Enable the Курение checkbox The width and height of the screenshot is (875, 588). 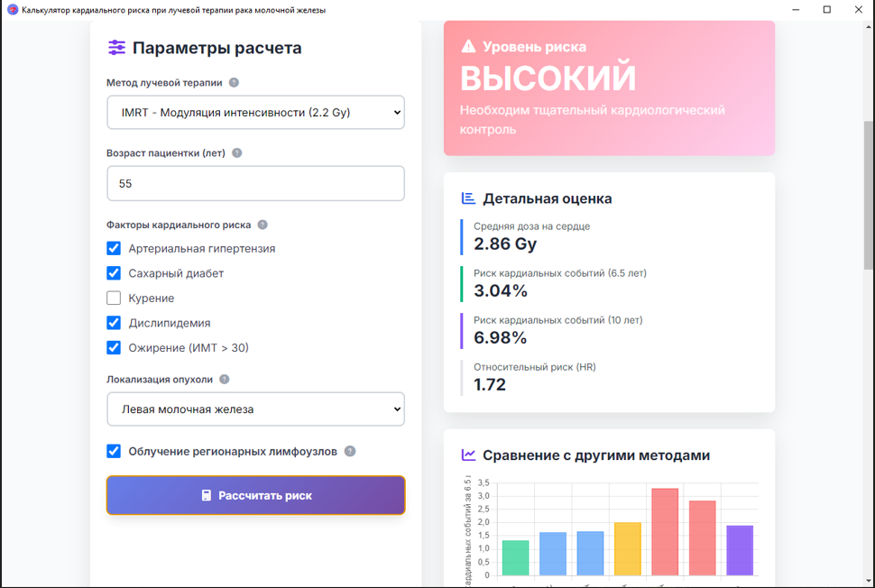pyautogui.click(x=114, y=298)
